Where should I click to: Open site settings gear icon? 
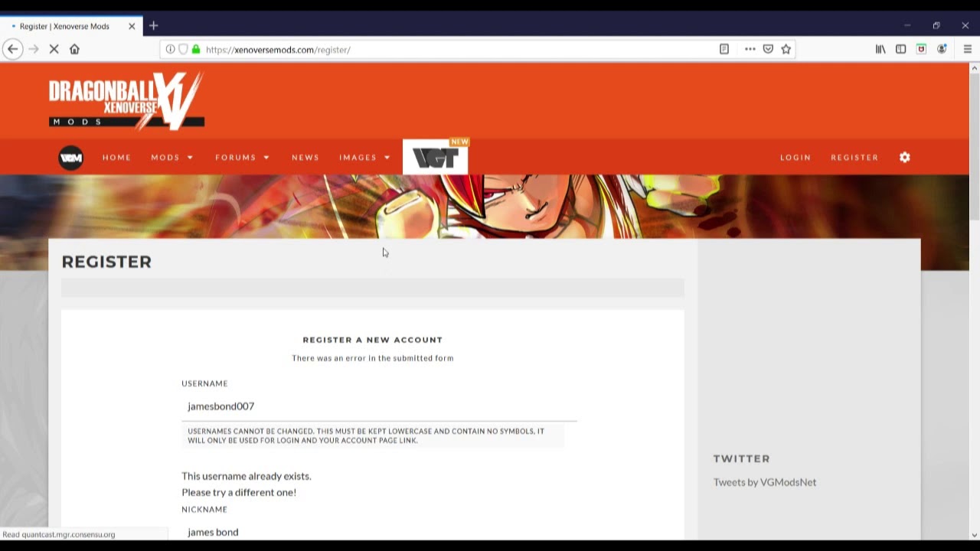point(905,157)
